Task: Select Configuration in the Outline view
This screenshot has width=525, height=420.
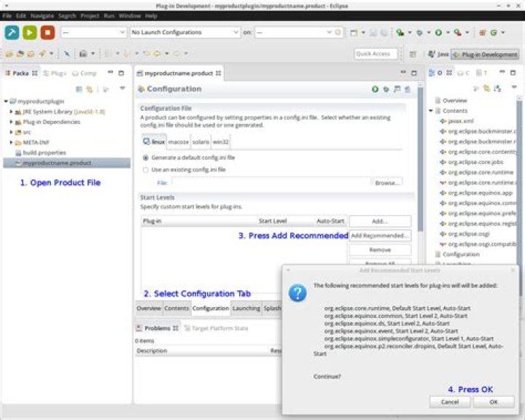Action: [x=457, y=254]
